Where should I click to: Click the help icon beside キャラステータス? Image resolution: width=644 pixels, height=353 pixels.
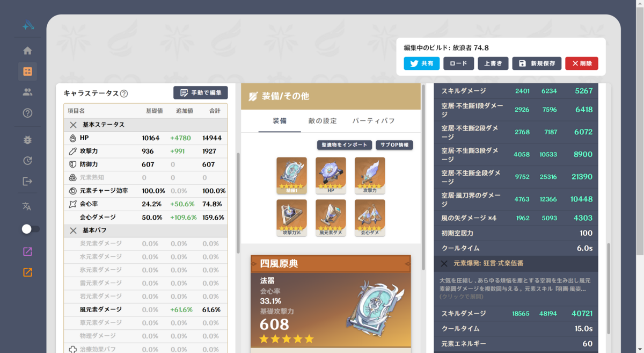[124, 93]
